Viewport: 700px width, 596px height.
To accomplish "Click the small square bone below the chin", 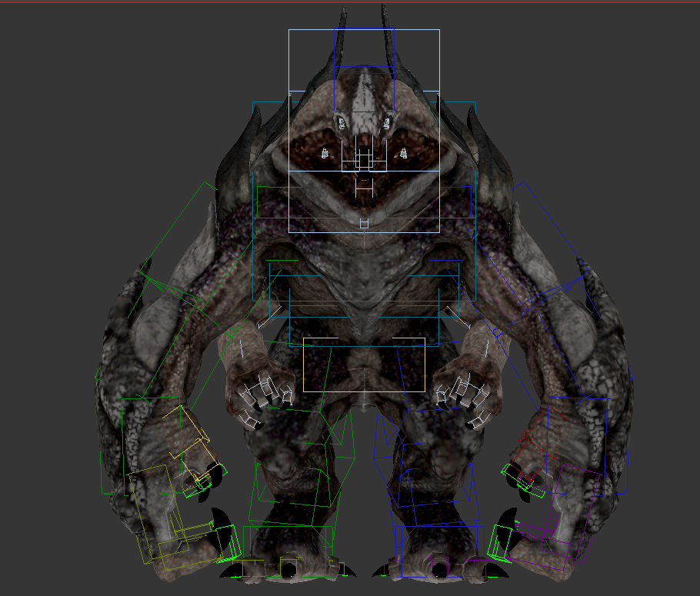I will 364,223.
